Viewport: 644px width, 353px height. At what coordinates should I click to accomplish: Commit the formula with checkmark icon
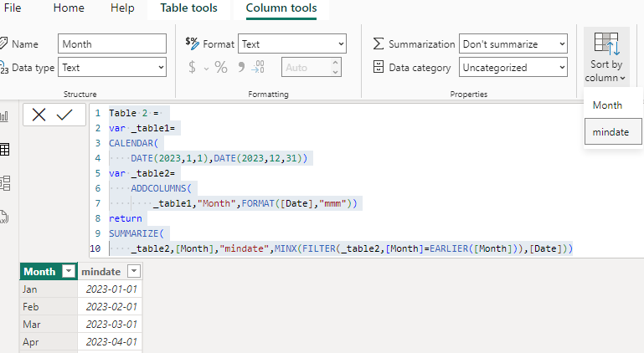(x=64, y=115)
